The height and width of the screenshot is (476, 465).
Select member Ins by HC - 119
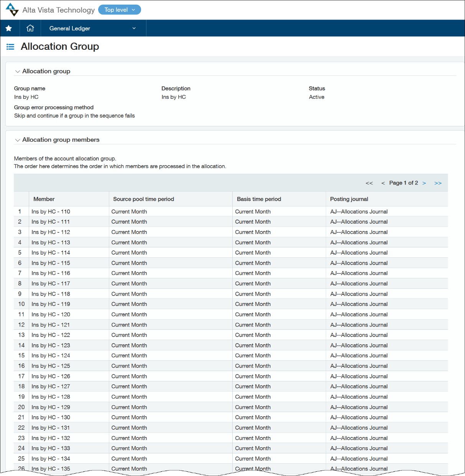click(51, 304)
